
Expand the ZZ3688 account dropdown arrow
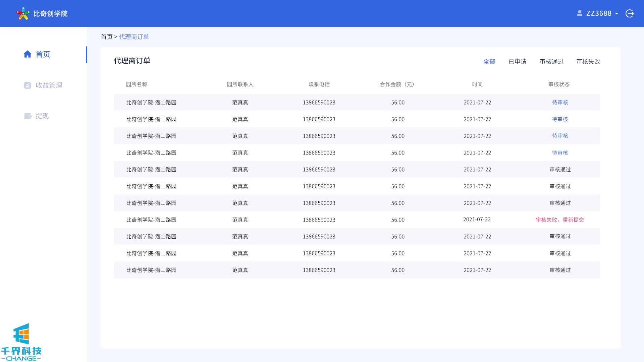[x=617, y=14]
